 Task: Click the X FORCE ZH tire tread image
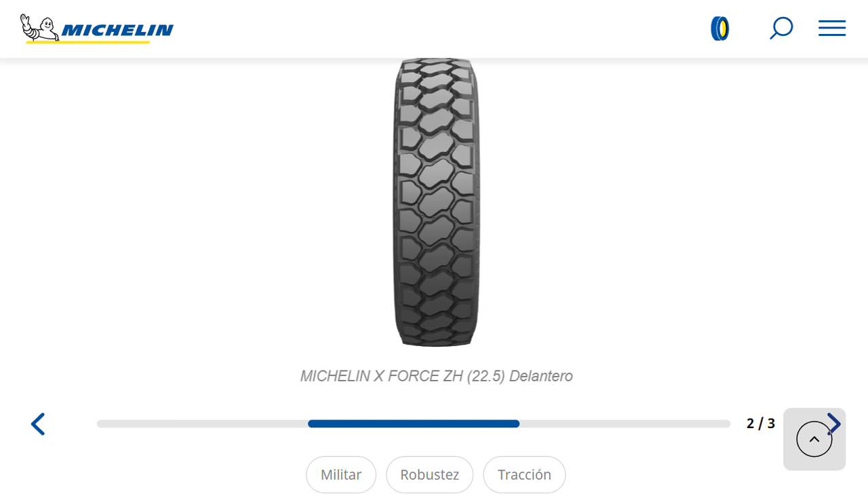436,202
